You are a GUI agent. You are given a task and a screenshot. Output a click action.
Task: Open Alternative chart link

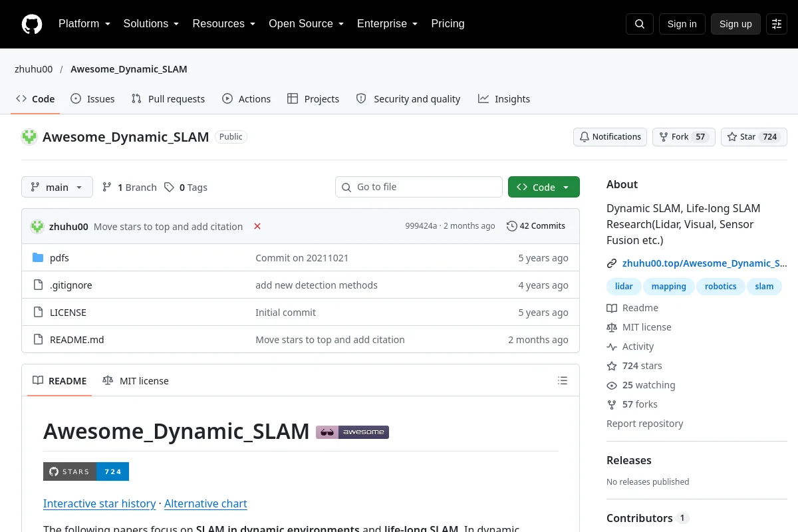(x=205, y=504)
